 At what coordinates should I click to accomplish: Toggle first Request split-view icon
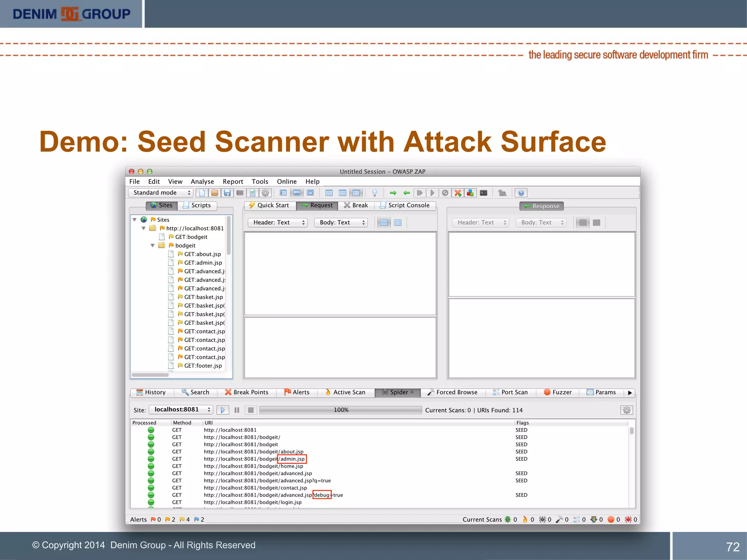tap(384, 223)
